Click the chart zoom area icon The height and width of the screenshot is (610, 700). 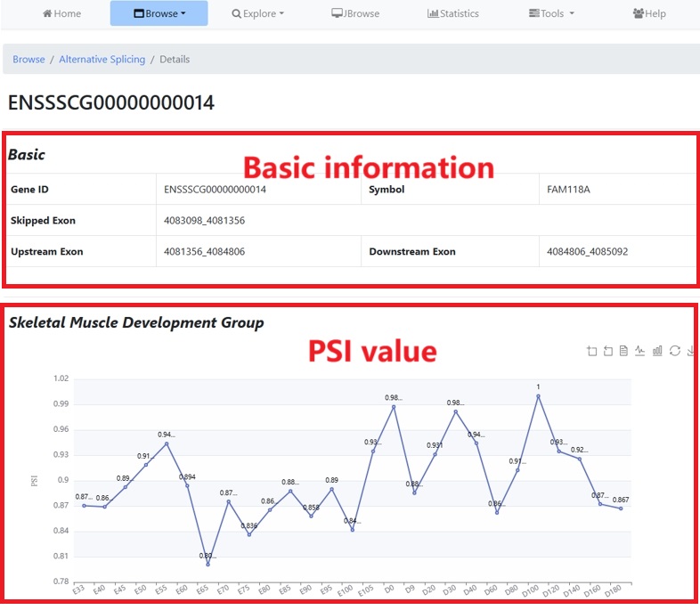pyautogui.click(x=592, y=351)
